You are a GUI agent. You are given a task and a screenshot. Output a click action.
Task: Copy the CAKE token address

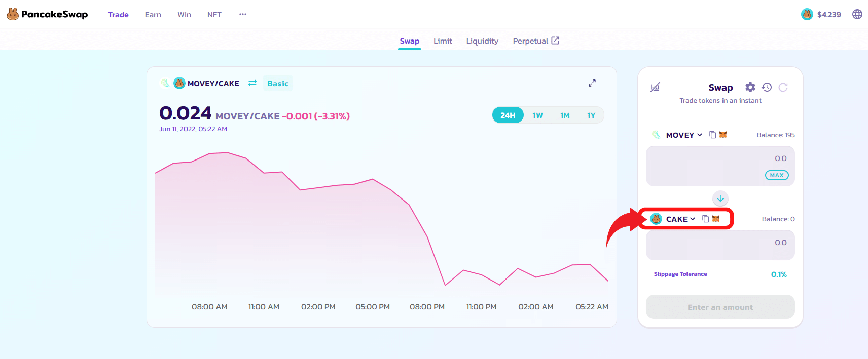[705, 219]
